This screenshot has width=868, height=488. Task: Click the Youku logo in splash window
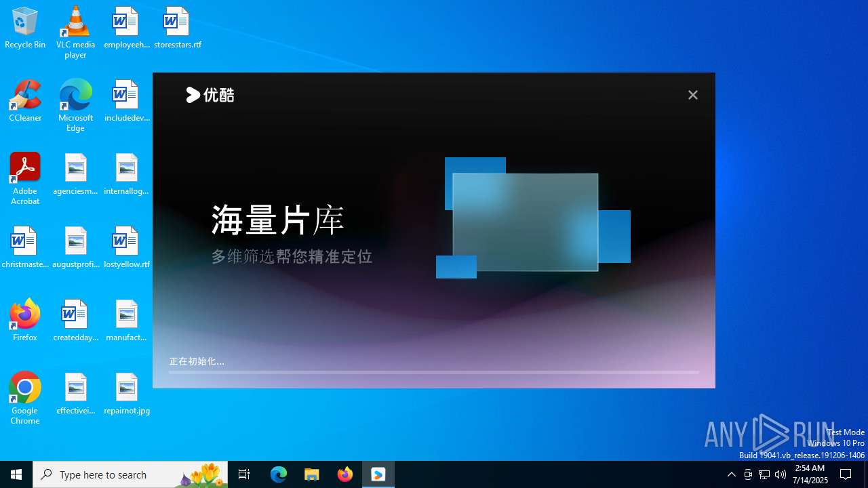point(210,95)
